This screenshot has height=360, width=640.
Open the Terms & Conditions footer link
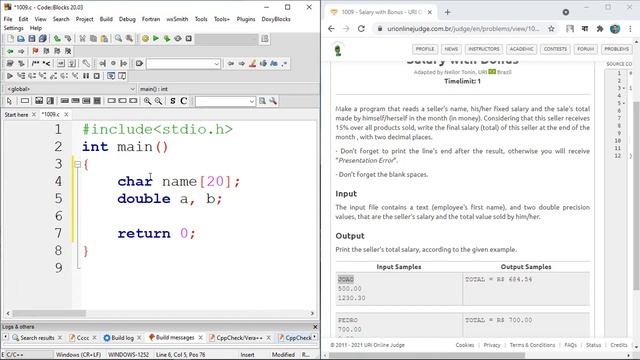coord(532,345)
